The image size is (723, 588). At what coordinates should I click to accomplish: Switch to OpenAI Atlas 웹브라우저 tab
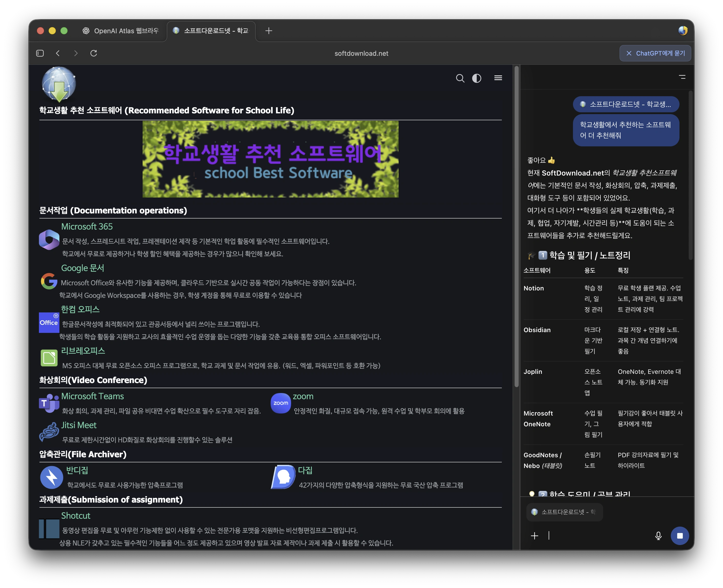[x=121, y=31]
